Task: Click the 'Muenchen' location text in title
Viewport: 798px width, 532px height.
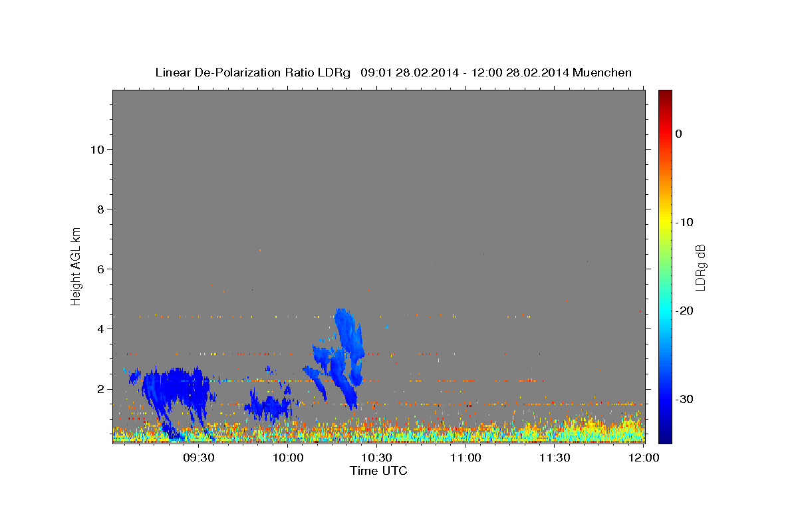Action: [603, 72]
